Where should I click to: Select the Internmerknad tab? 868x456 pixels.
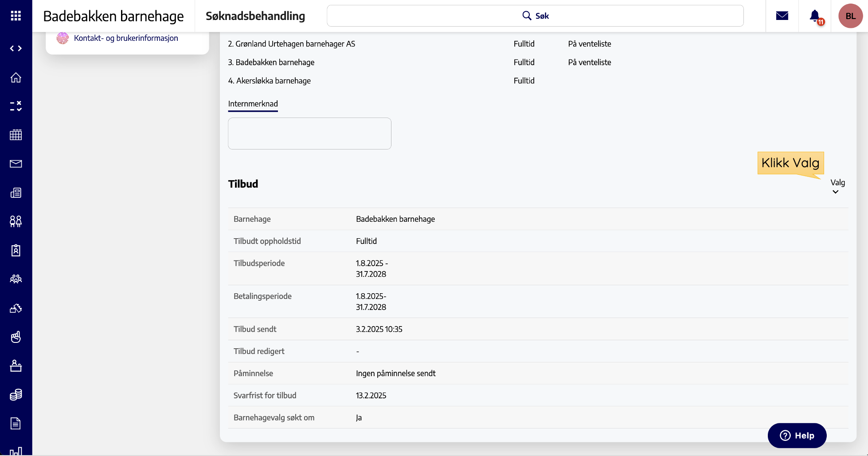coord(253,104)
